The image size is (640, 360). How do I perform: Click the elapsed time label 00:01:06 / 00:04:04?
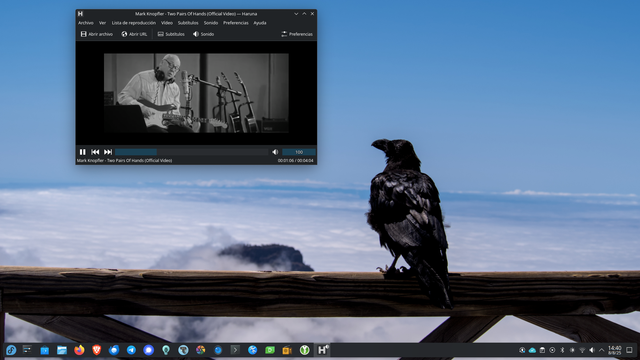[x=296, y=161]
